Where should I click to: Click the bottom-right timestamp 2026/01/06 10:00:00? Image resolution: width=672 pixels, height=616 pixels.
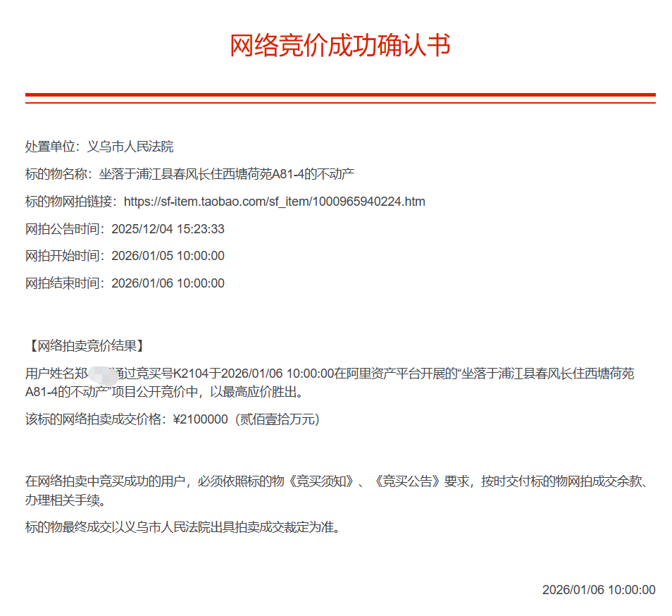[598, 590]
